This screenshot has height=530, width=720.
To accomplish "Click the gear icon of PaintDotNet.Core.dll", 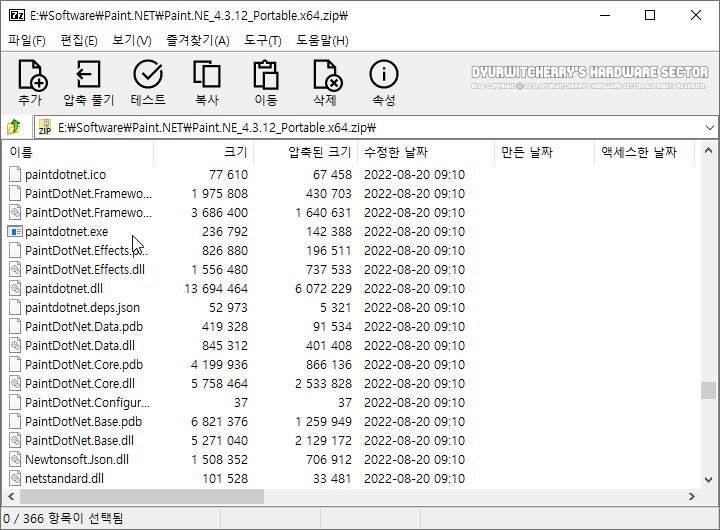I will (x=15, y=383).
